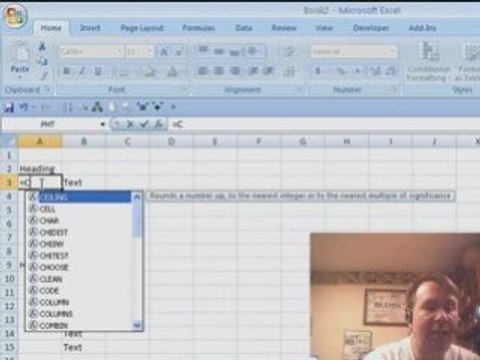Switch to the Developer tab
The height and width of the screenshot is (360, 480).
[371, 28]
